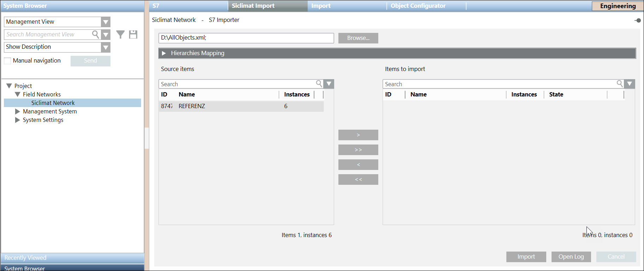
Task: Open the Show Description dropdown
Action: [x=106, y=47]
